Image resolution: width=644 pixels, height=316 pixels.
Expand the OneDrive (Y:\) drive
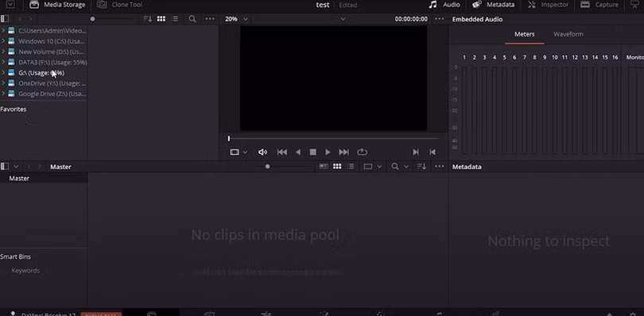click(3, 83)
